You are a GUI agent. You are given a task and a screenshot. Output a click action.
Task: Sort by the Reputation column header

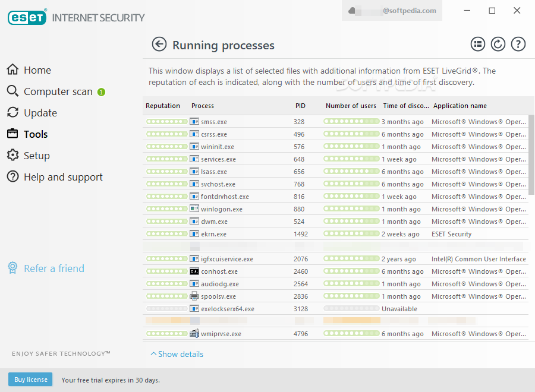pyautogui.click(x=163, y=106)
